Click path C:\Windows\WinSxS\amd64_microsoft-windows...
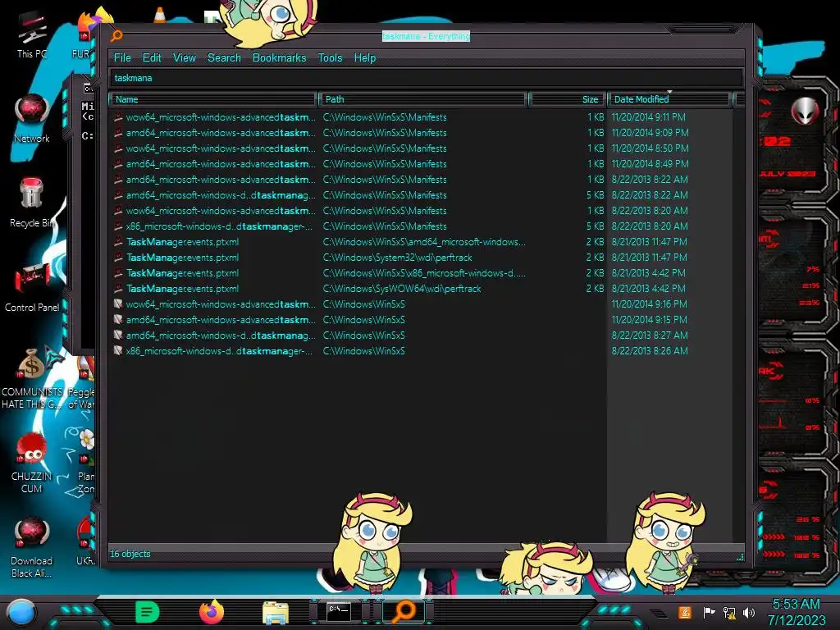The width and height of the screenshot is (840, 630). tap(424, 242)
